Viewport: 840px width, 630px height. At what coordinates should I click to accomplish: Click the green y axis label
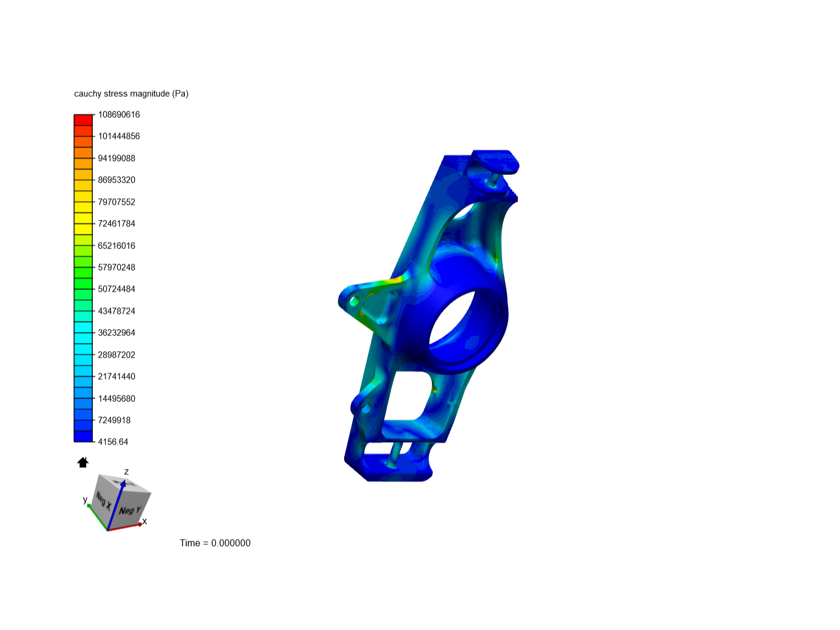click(85, 500)
